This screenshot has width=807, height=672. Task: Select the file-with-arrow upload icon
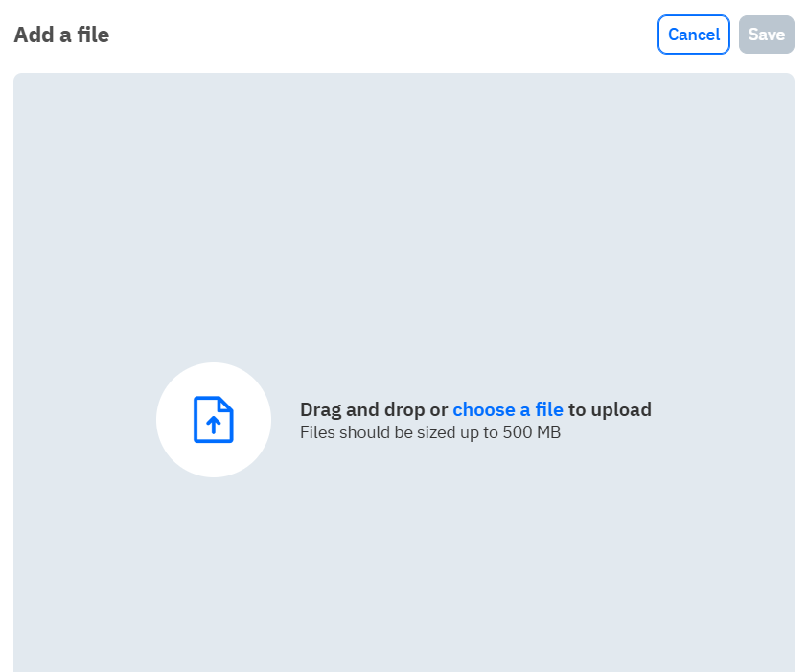(x=213, y=419)
